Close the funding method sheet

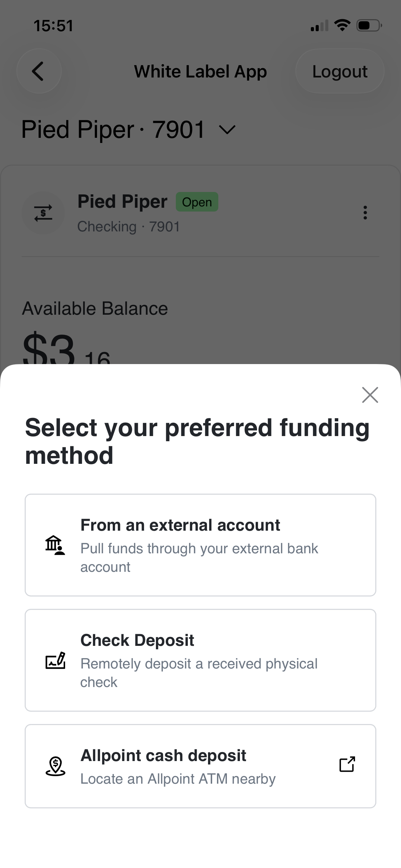(x=370, y=395)
